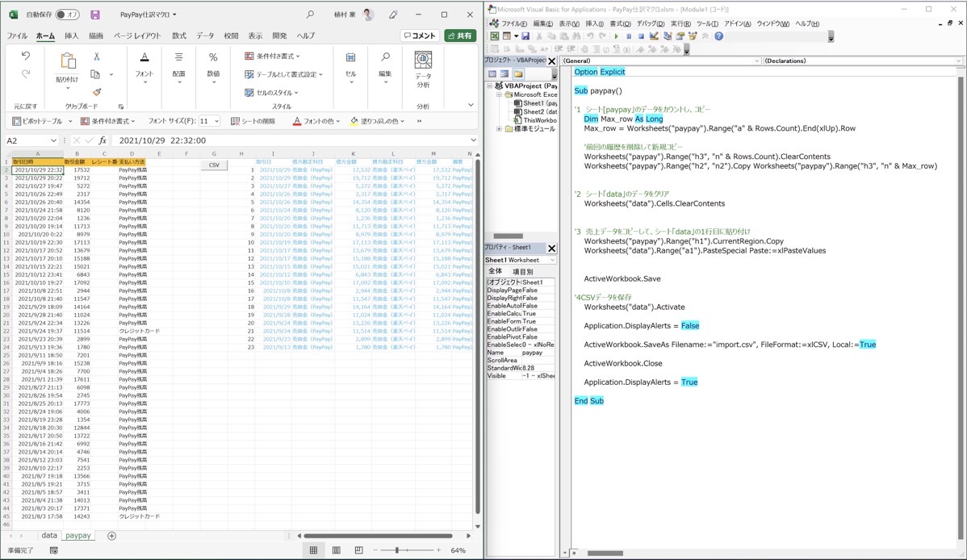This screenshot has width=967, height=560.
Task: Open the デバッグ(D) menu in VBA editor
Action: point(650,23)
